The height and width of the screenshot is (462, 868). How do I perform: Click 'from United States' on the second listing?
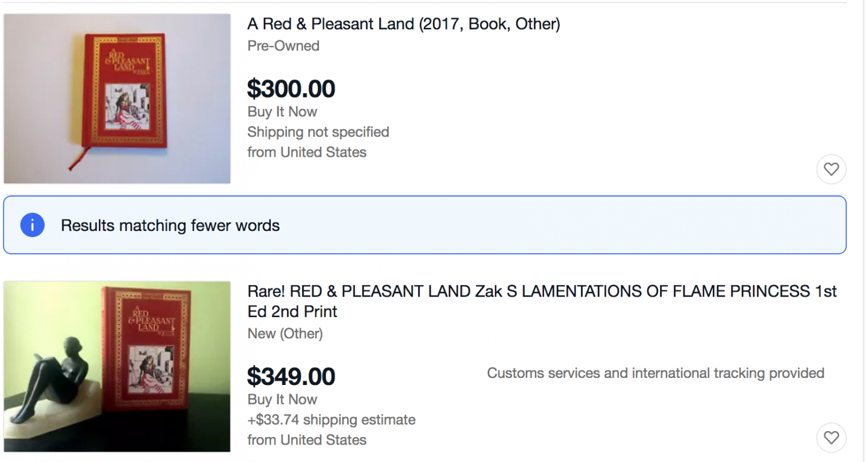(307, 440)
